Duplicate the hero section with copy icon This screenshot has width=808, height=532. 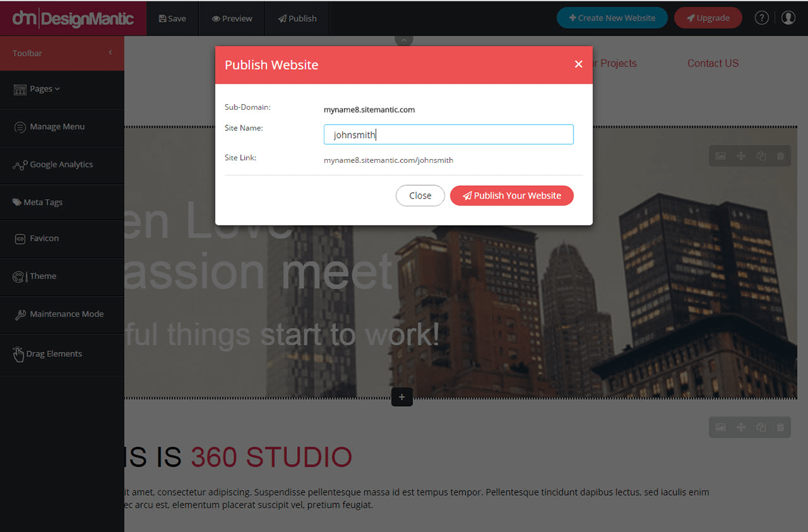coord(761,156)
